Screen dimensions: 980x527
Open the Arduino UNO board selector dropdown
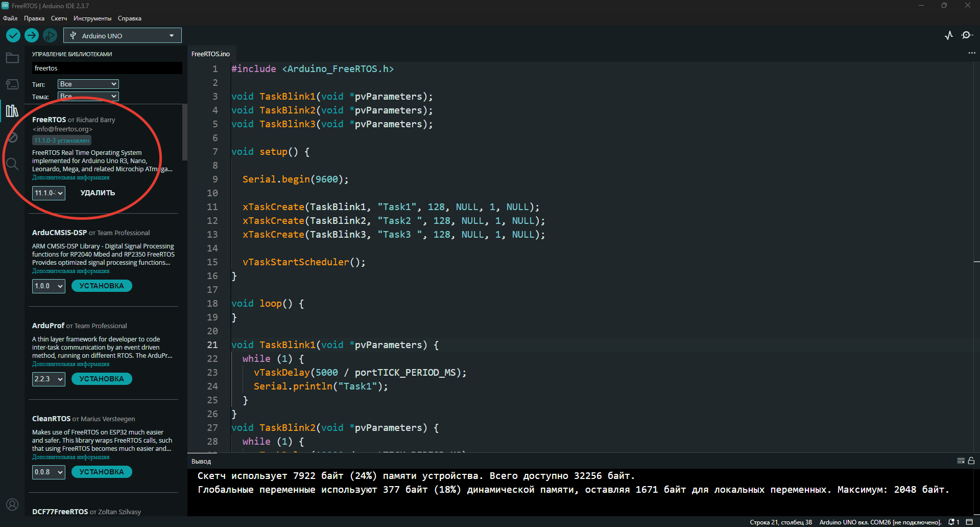click(x=123, y=36)
